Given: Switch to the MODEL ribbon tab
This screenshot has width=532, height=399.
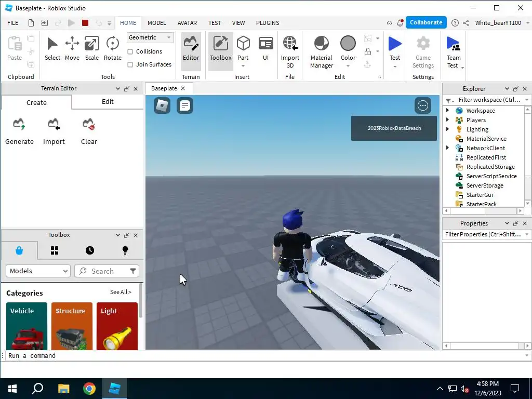Looking at the screenshot, I should click(x=157, y=23).
